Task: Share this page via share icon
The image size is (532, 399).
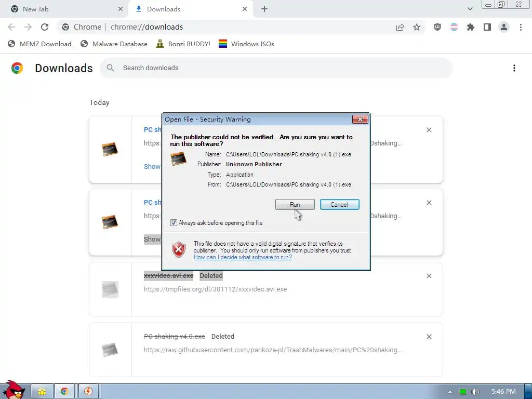Action: [x=400, y=27]
